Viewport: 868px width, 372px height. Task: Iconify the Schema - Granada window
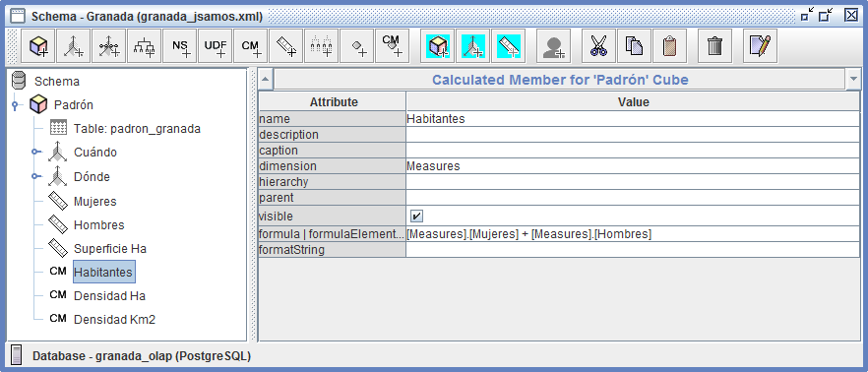tap(808, 15)
